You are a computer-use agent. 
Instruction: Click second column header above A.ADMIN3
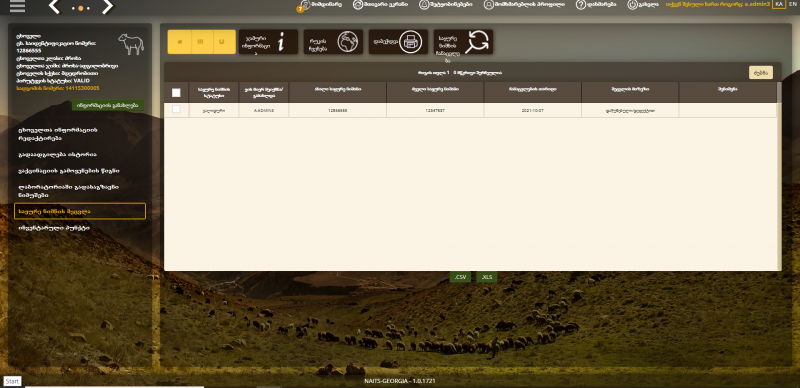[x=264, y=92]
